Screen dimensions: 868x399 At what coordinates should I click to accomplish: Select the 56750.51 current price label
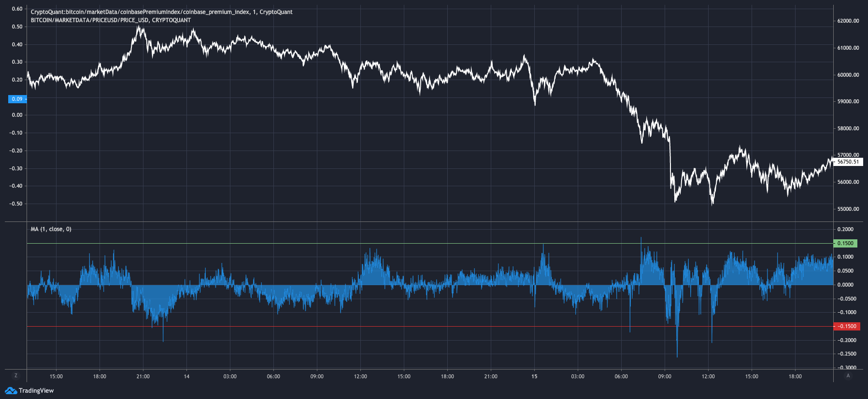[848, 162]
